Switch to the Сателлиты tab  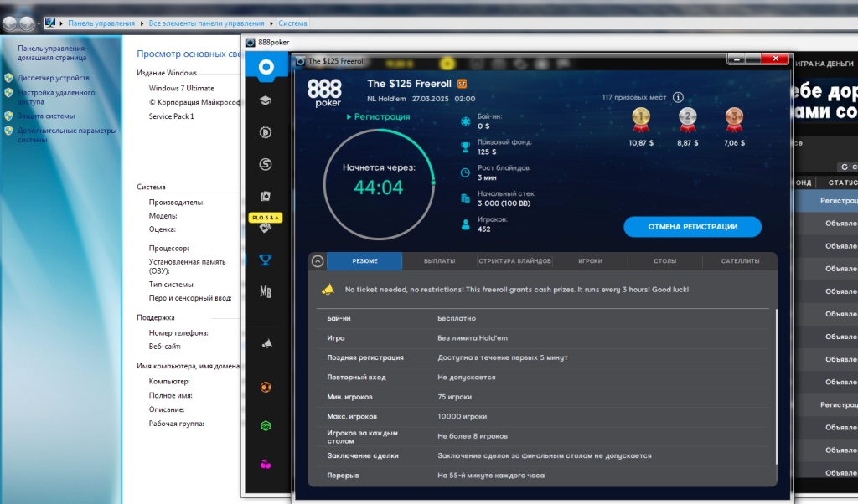pyautogui.click(x=740, y=261)
